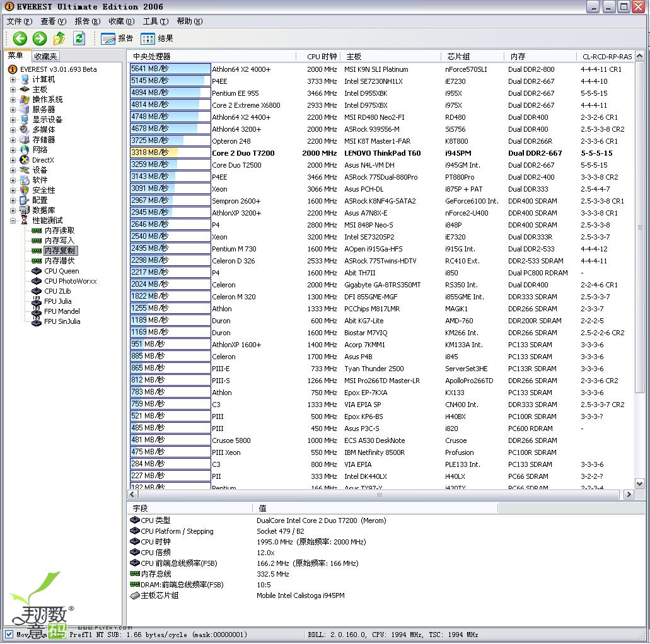Screen dimensions: 650x644
Task: Expand the 多媒体 tree node
Action: click(13, 130)
